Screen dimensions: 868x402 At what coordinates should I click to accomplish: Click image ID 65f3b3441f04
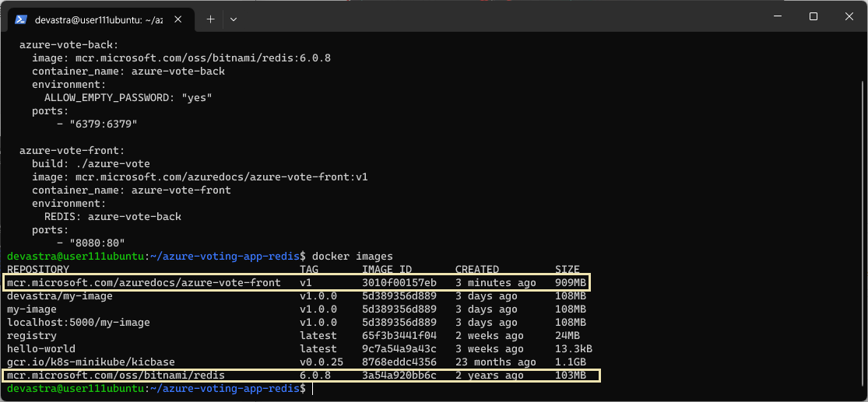tap(399, 336)
